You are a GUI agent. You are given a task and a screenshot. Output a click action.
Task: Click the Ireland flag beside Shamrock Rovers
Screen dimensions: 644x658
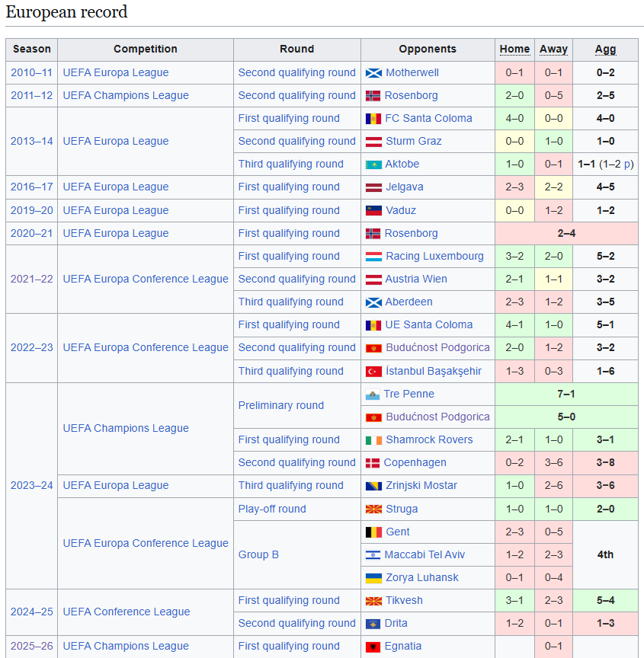(x=373, y=440)
